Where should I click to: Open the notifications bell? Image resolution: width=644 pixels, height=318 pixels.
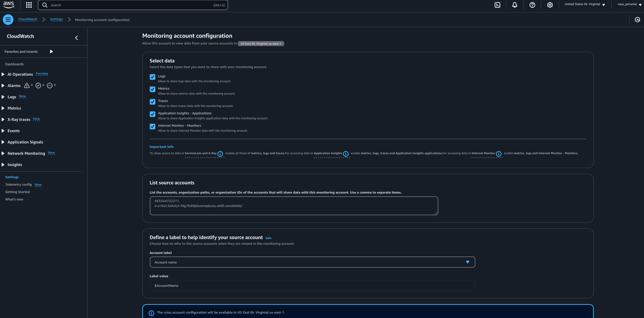click(515, 5)
